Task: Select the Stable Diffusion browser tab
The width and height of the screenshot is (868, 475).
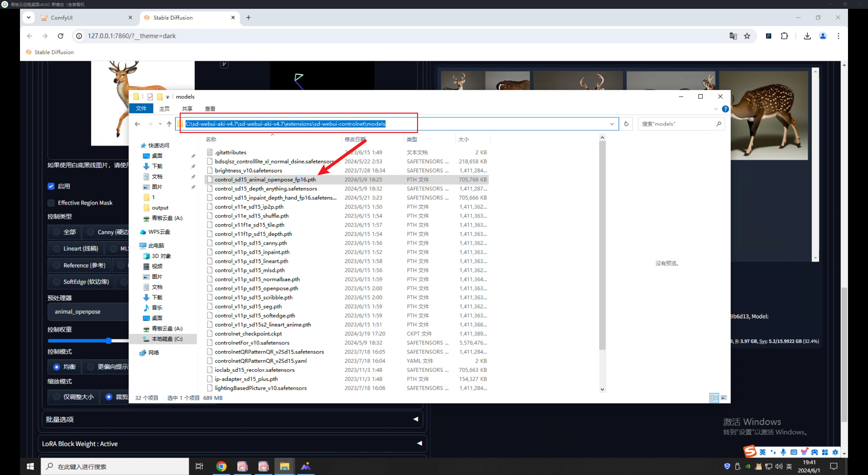Action: (x=190, y=18)
